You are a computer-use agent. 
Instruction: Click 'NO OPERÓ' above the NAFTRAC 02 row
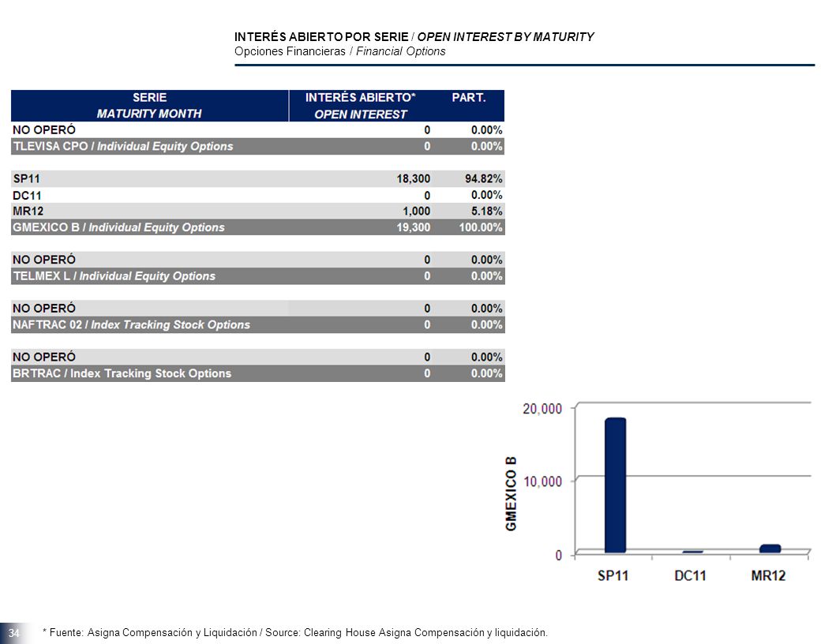click(x=44, y=309)
